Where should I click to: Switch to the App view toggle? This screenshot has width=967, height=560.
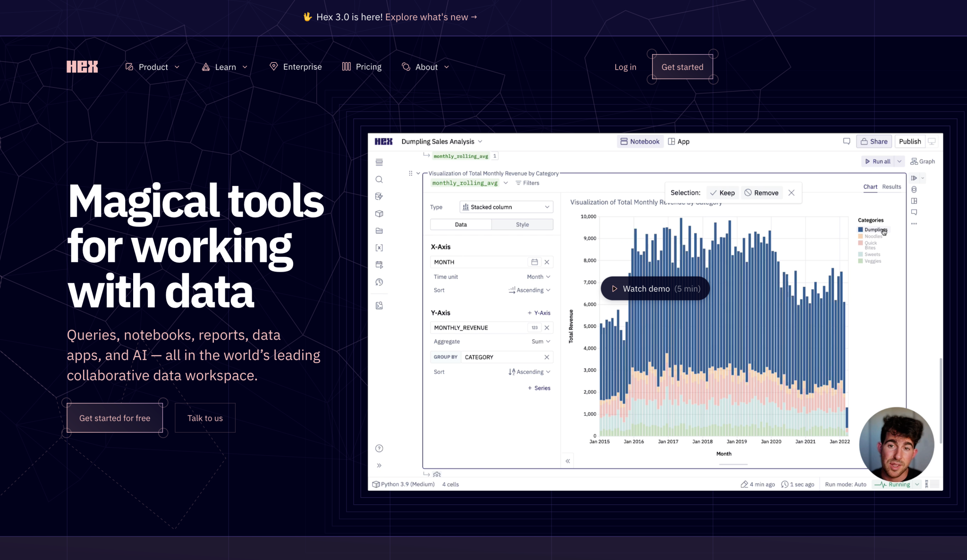tap(679, 142)
